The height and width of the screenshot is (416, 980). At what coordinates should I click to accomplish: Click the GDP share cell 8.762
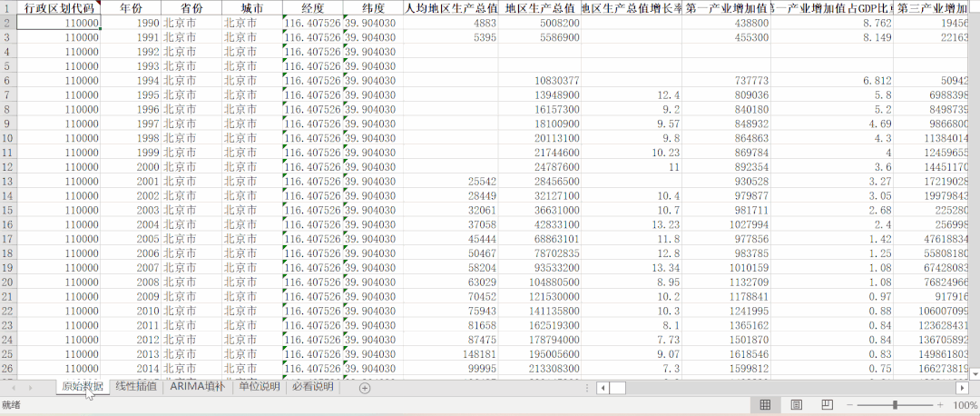tap(832, 23)
